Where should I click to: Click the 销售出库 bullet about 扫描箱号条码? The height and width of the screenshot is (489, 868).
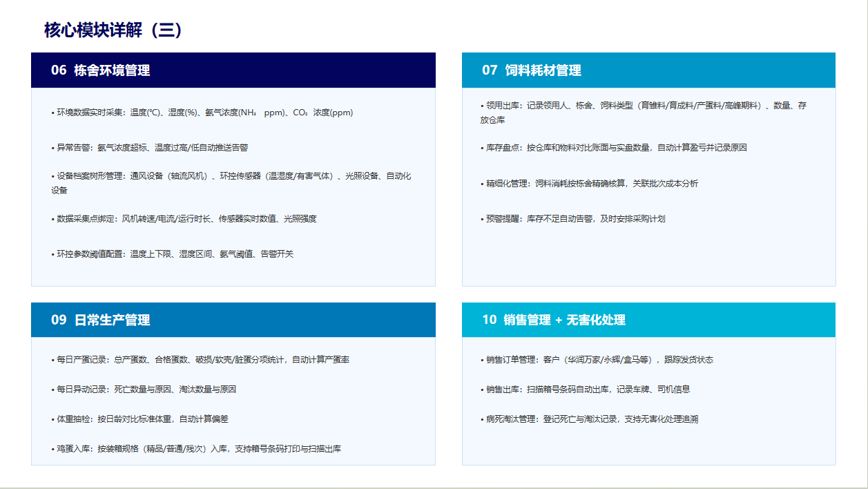(x=585, y=390)
